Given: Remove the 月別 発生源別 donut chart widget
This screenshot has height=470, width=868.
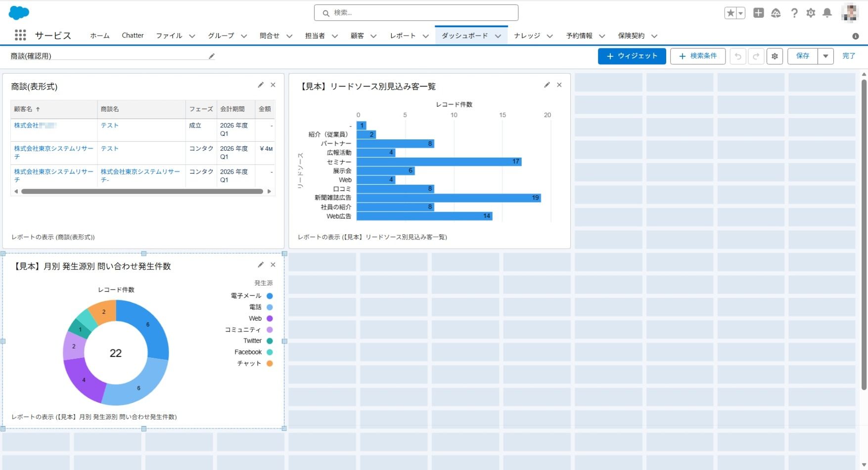Looking at the screenshot, I should 273,265.
